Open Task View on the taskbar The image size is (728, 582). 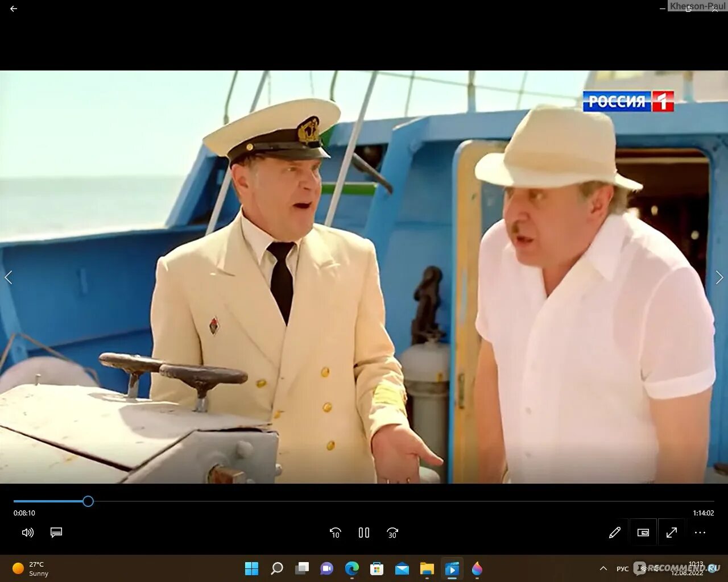point(302,568)
